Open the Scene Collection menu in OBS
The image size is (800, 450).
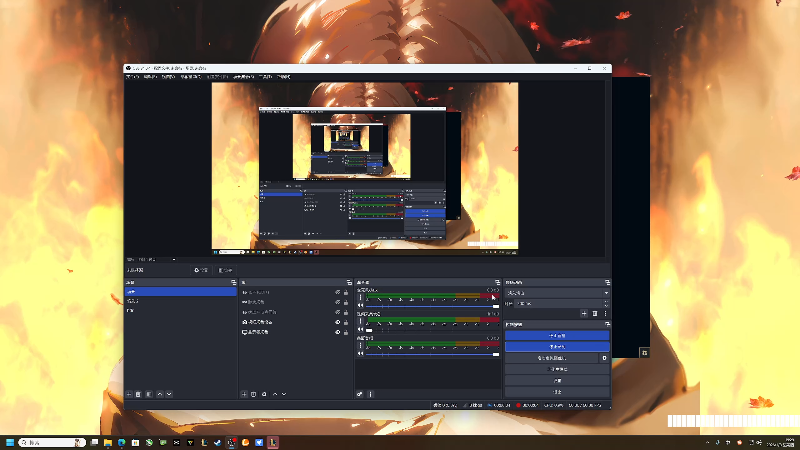coord(244,77)
